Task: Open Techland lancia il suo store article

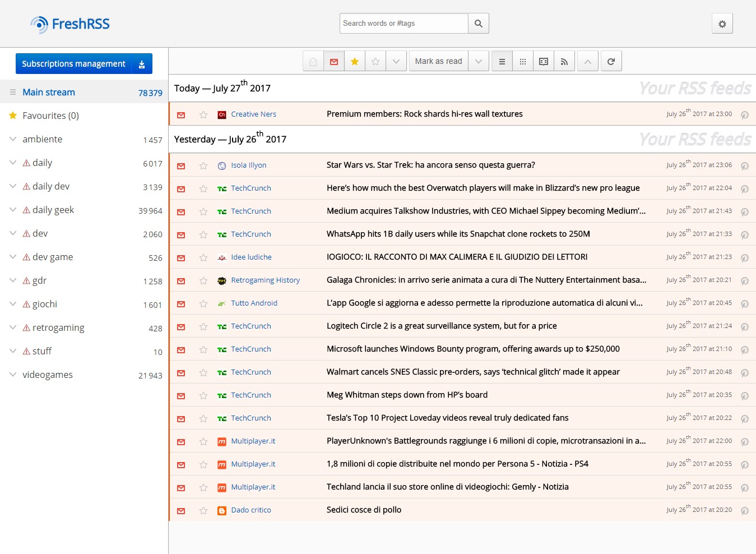Action: 448,487
